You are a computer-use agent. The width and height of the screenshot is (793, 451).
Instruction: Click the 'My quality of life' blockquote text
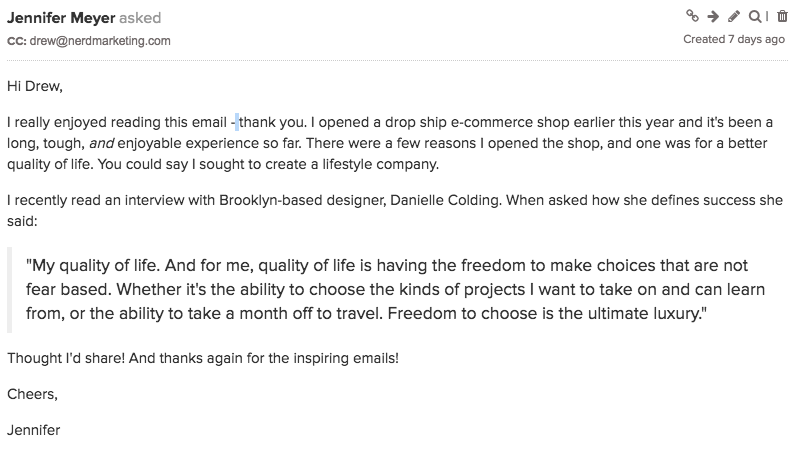pos(93,265)
